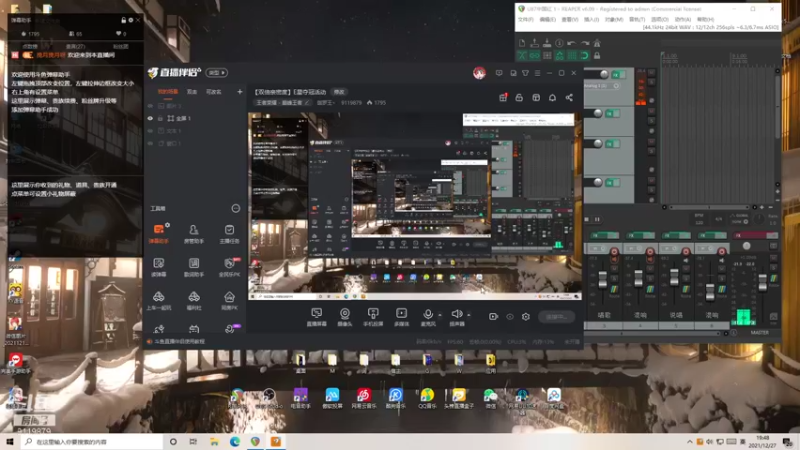The height and width of the screenshot is (450, 800).
Task: Add a 多媒体 media source
Action: 402,317
